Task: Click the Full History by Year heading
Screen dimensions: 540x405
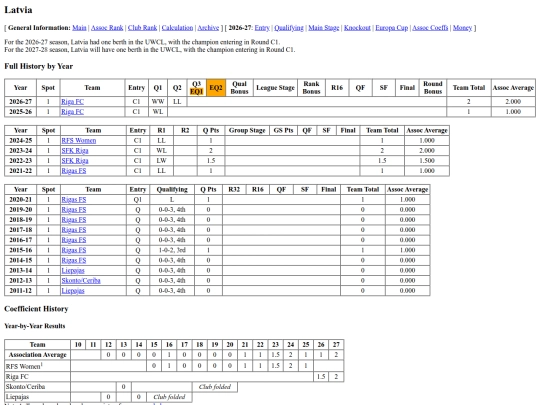Action: point(39,66)
